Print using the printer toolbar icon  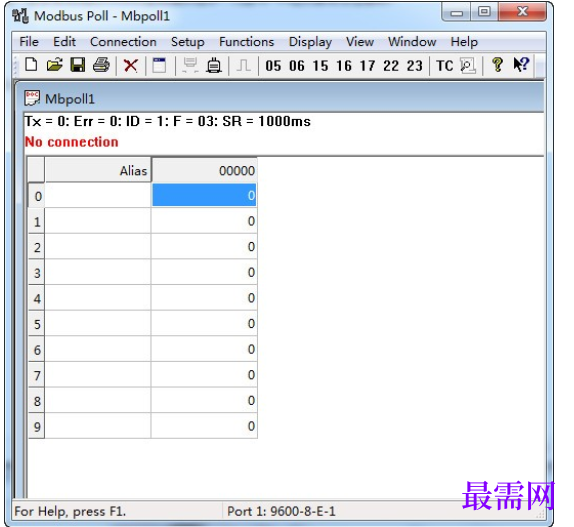101,66
